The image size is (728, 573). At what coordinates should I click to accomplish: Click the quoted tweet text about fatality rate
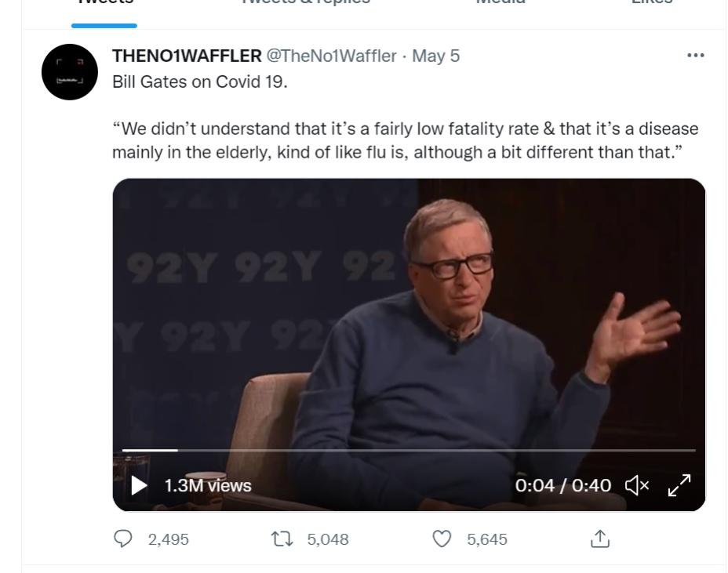click(x=405, y=140)
